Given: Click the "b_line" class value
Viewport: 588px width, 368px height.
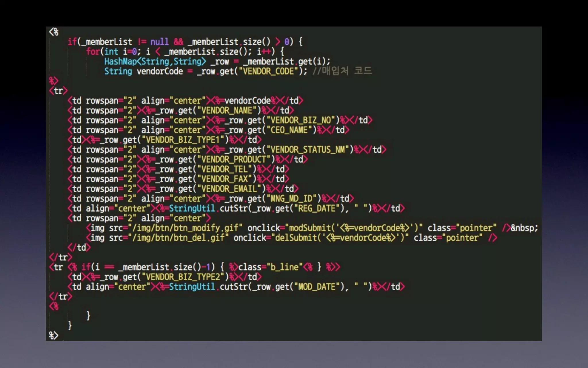Looking at the screenshot, I should coord(285,267).
